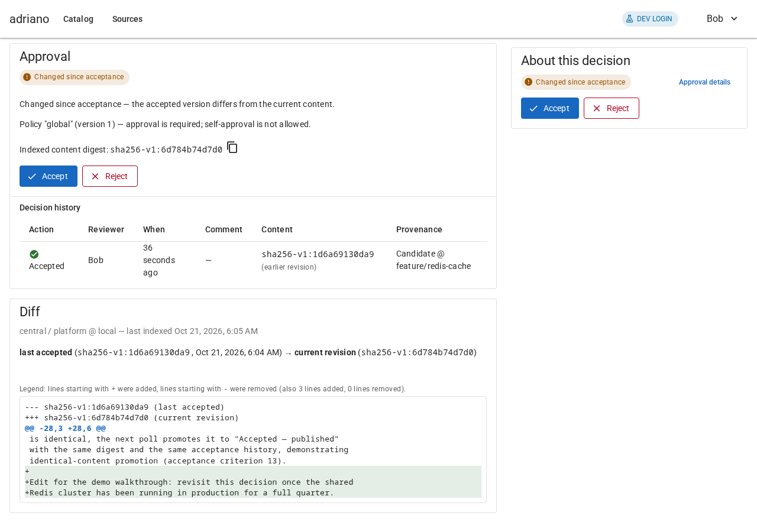Accept in About this decision card
Screen dimensions: 757x532
(x=550, y=108)
